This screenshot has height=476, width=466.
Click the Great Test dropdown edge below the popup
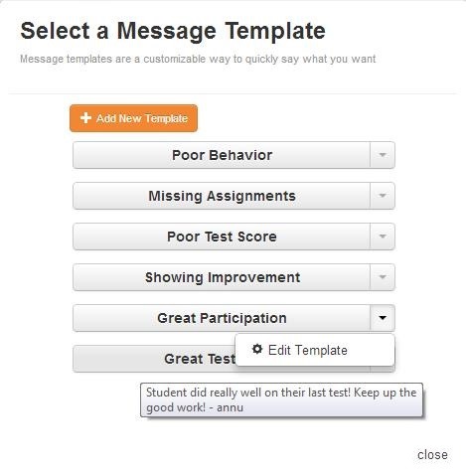pos(383,369)
